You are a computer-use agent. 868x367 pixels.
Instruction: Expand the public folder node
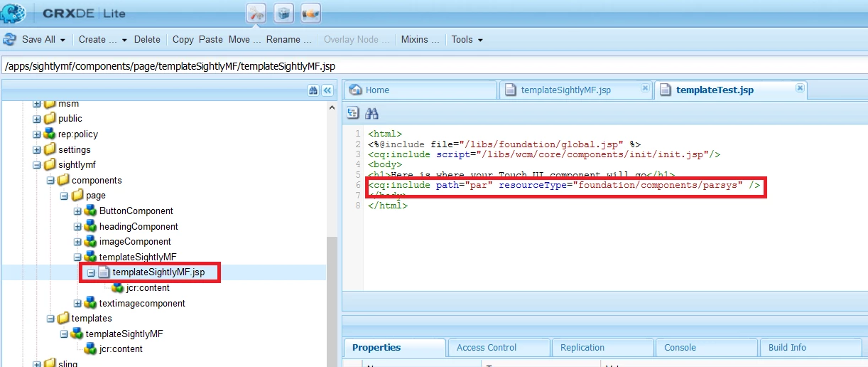coord(37,119)
